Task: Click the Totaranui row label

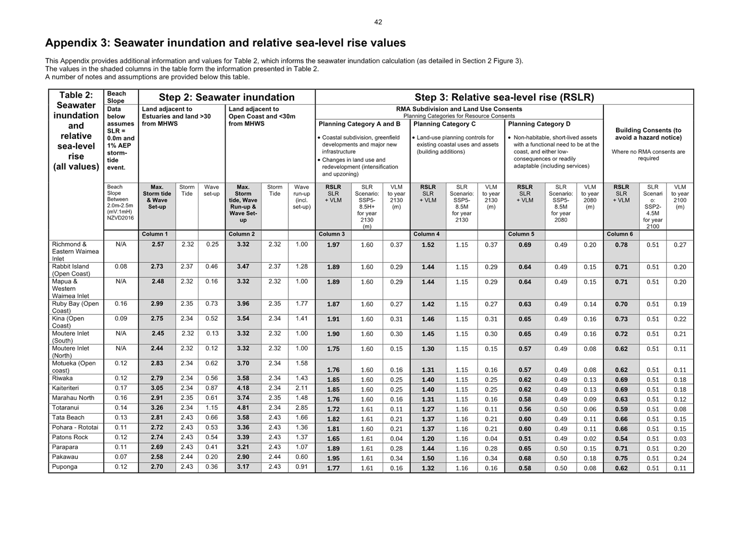Action: coord(65,408)
